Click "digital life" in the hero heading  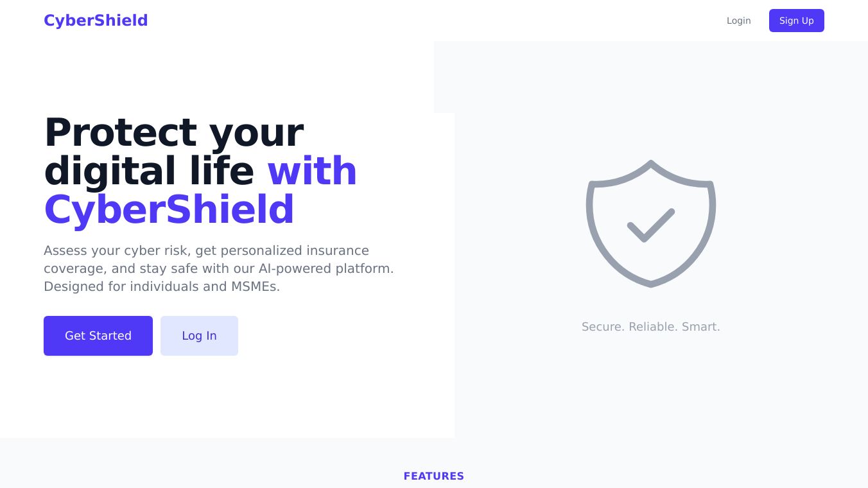[x=149, y=171]
